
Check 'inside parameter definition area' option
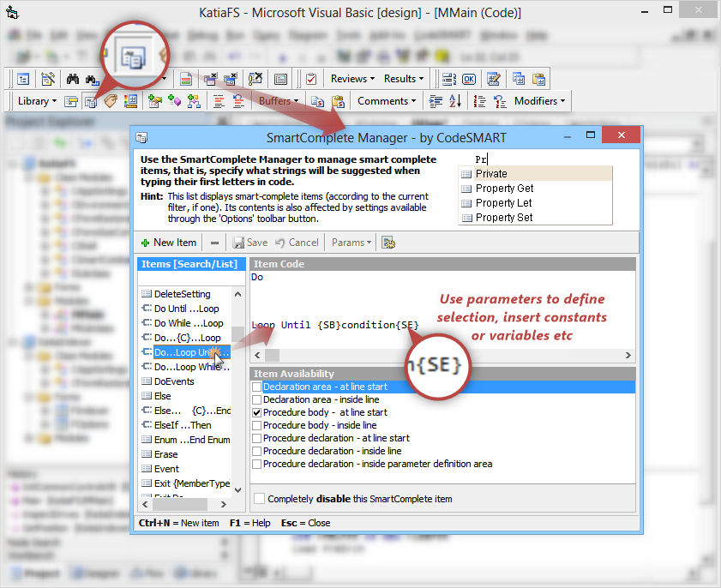tap(257, 465)
